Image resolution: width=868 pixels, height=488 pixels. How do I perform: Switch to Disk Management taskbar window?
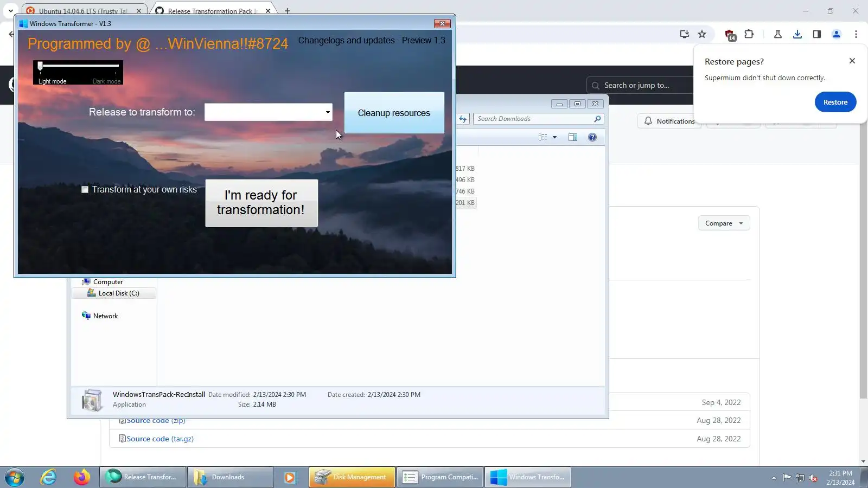352,477
